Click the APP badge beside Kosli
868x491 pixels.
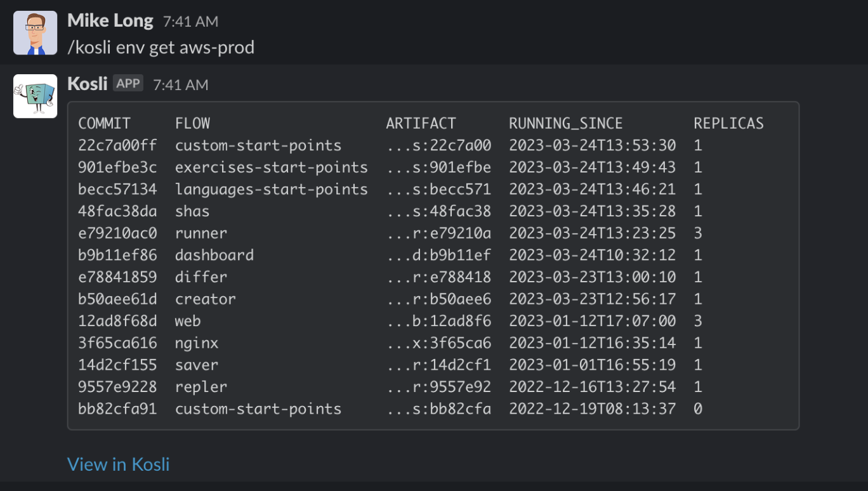[128, 83]
